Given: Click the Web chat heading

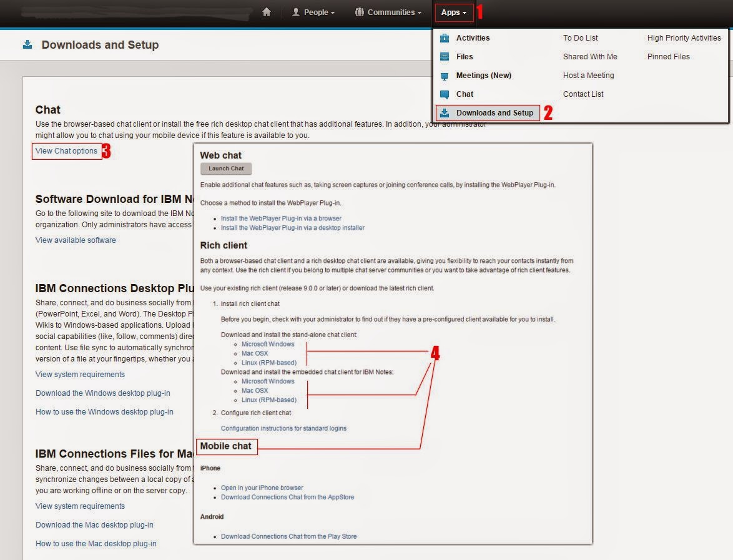Looking at the screenshot, I should coord(220,155).
